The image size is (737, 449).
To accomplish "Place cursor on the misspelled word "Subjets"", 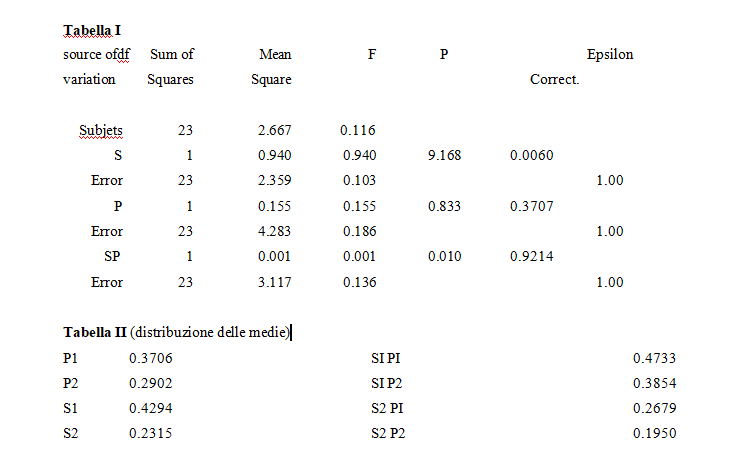I will pos(101,130).
